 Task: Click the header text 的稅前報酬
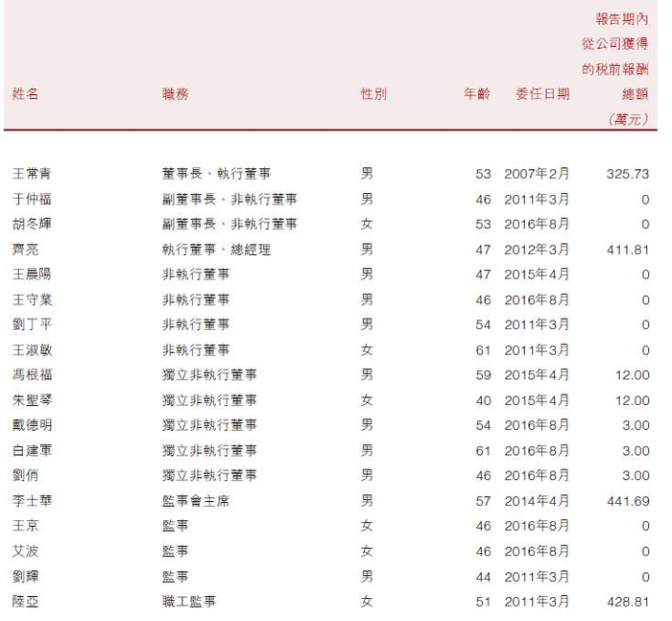[615, 68]
